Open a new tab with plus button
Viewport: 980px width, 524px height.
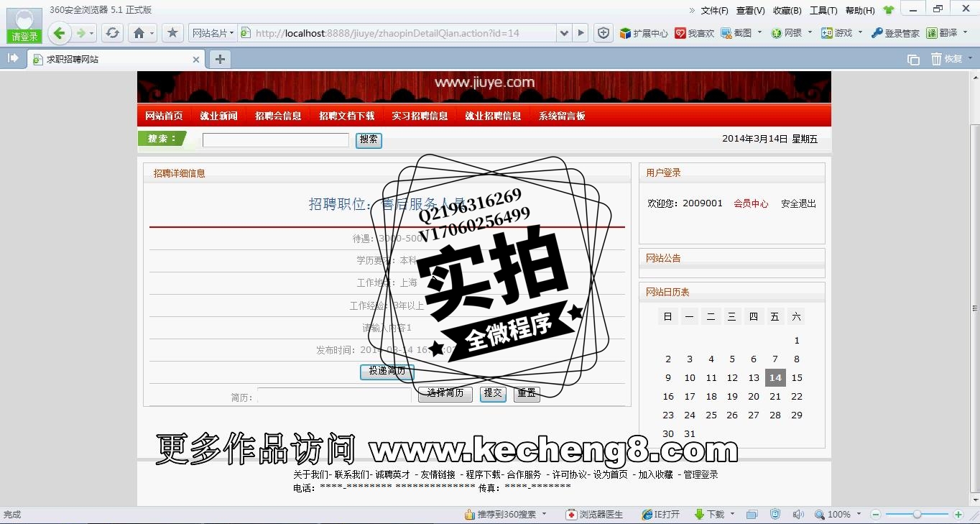pyautogui.click(x=220, y=59)
